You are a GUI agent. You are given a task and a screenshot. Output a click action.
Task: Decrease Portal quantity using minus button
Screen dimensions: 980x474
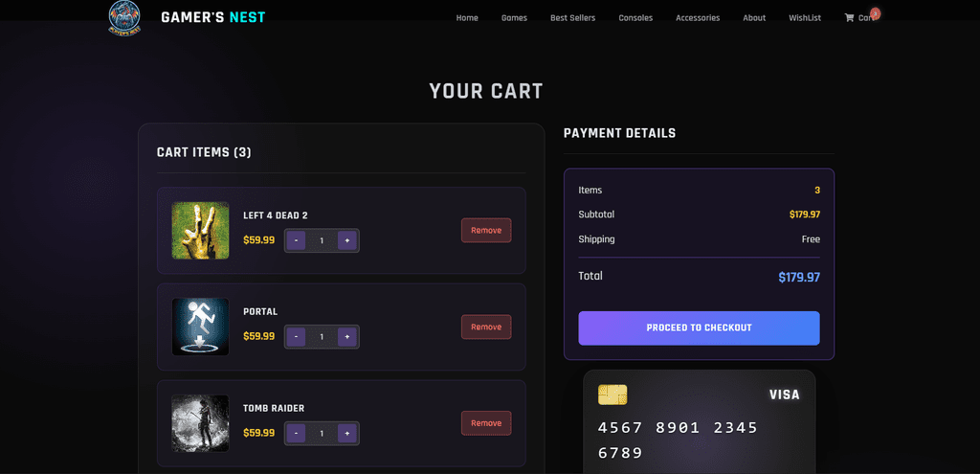(x=296, y=337)
